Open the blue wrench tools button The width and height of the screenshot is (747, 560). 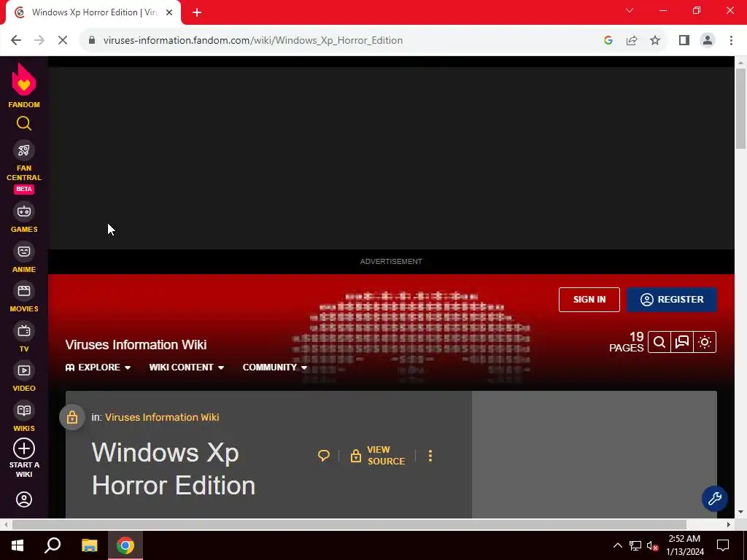click(x=715, y=499)
